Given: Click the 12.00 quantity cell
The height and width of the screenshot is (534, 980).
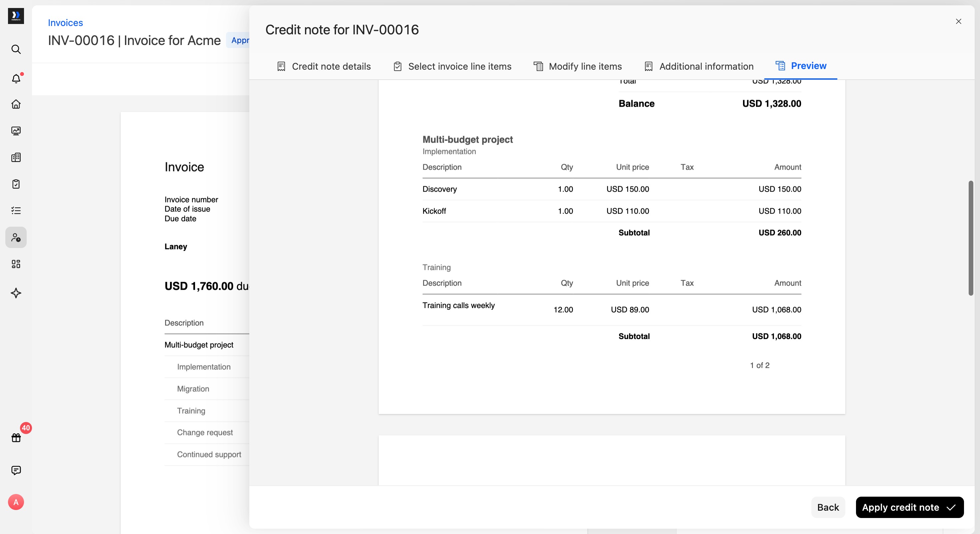Looking at the screenshot, I should (x=563, y=310).
